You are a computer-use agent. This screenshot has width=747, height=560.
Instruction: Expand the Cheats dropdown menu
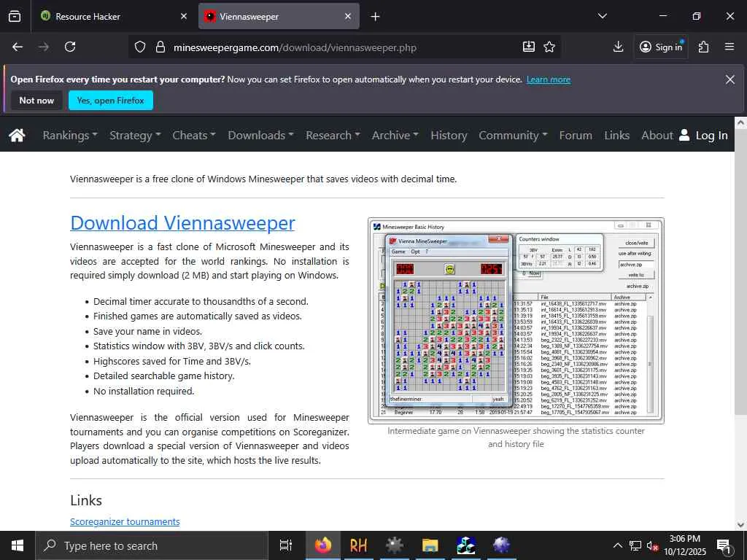pos(194,135)
